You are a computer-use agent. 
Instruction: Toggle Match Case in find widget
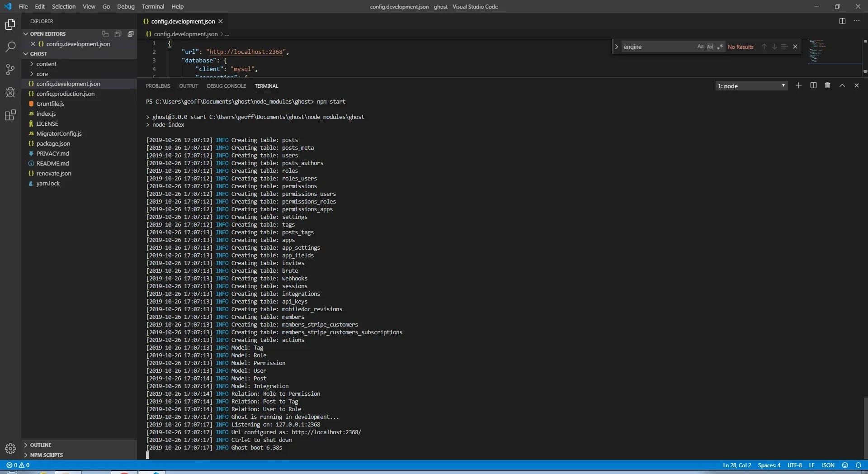[700, 47]
